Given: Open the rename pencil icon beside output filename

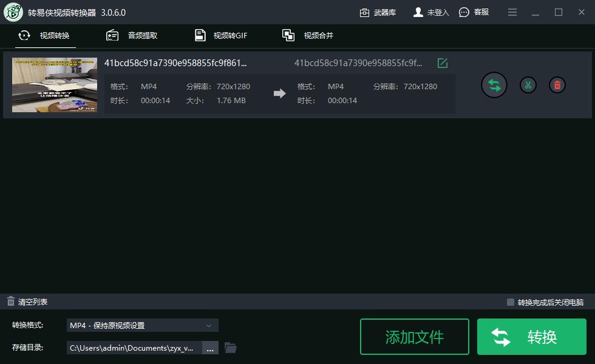Looking at the screenshot, I should (x=443, y=62).
